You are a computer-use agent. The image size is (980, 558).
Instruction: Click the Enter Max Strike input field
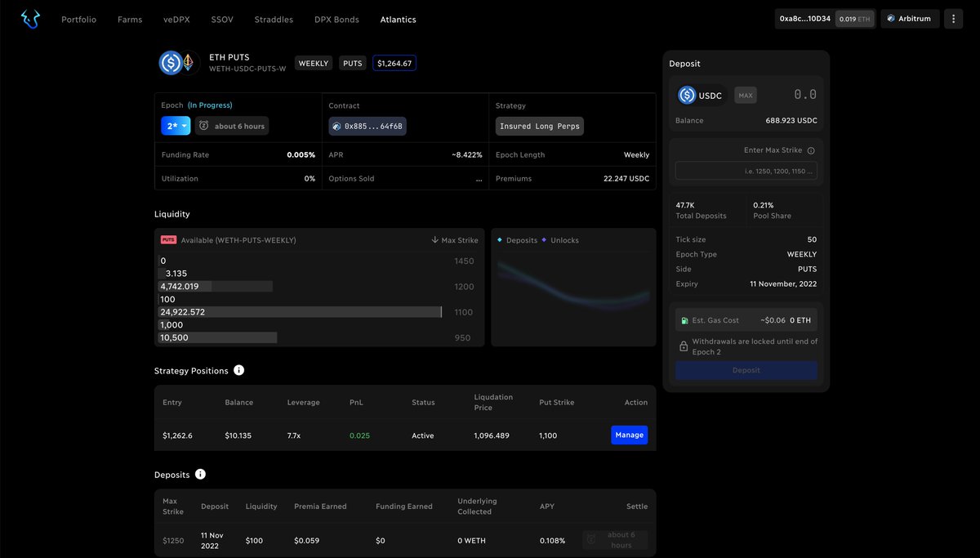tap(746, 171)
